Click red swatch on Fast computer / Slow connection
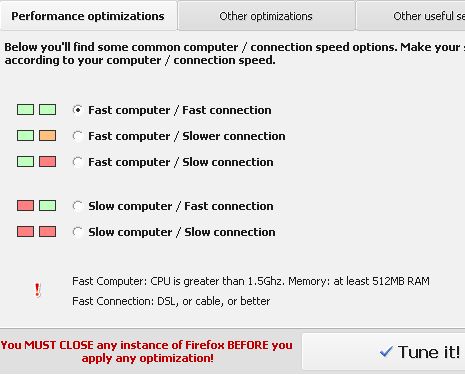 tap(47, 162)
